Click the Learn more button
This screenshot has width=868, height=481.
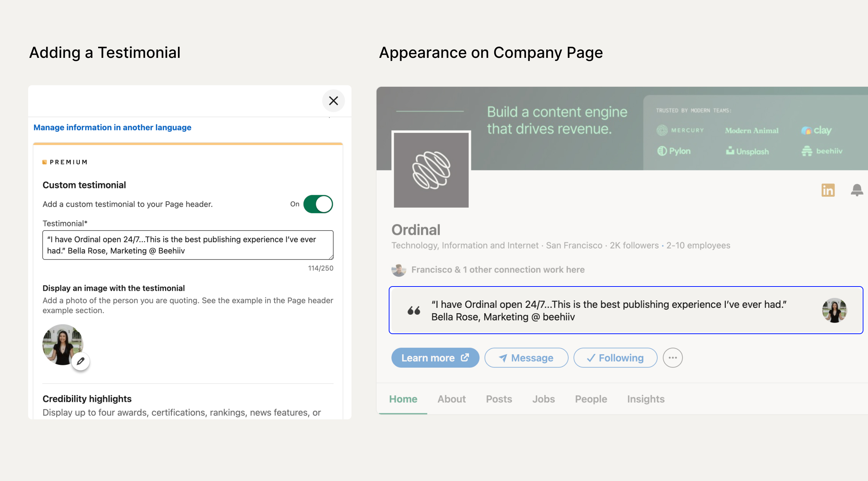pyautogui.click(x=435, y=358)
